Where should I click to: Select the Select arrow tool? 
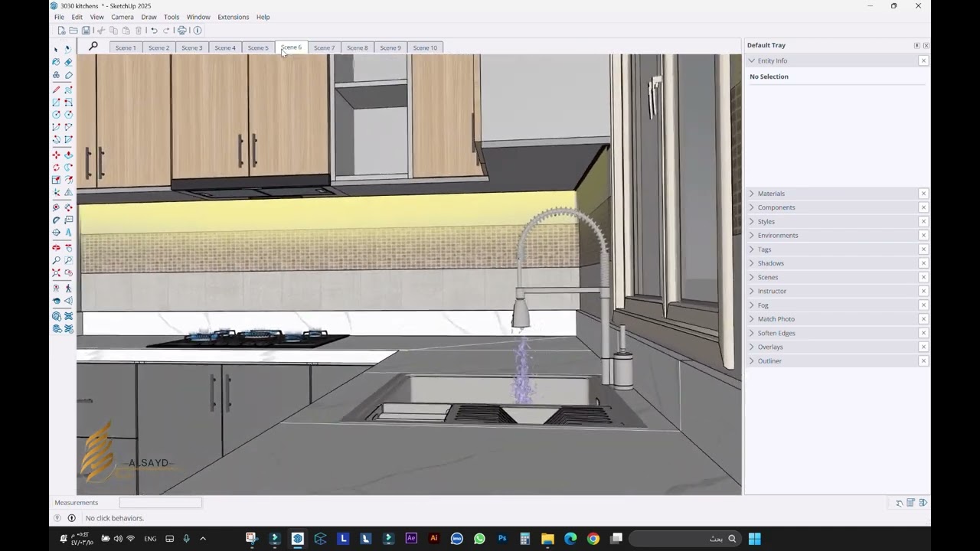[56, 49]
